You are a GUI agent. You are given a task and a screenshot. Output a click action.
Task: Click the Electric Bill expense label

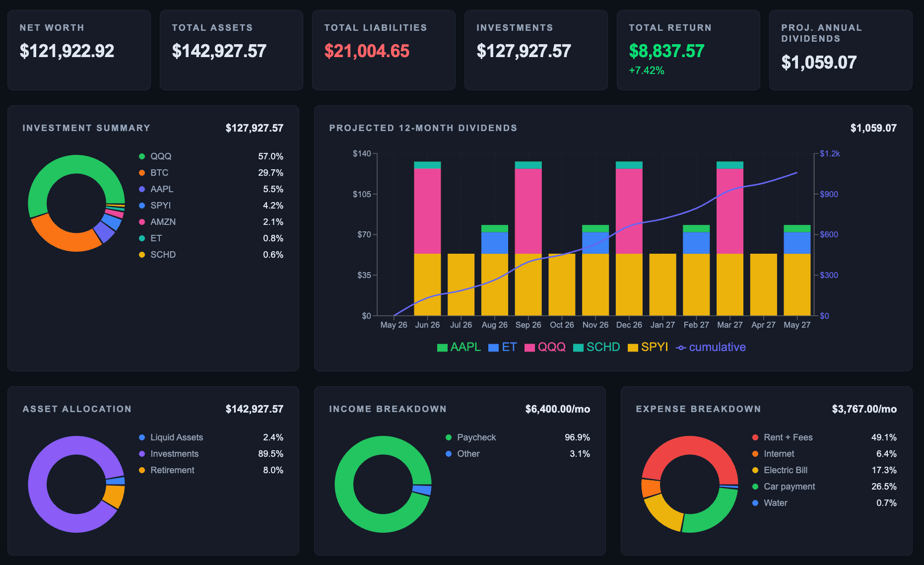pos(786,470)
